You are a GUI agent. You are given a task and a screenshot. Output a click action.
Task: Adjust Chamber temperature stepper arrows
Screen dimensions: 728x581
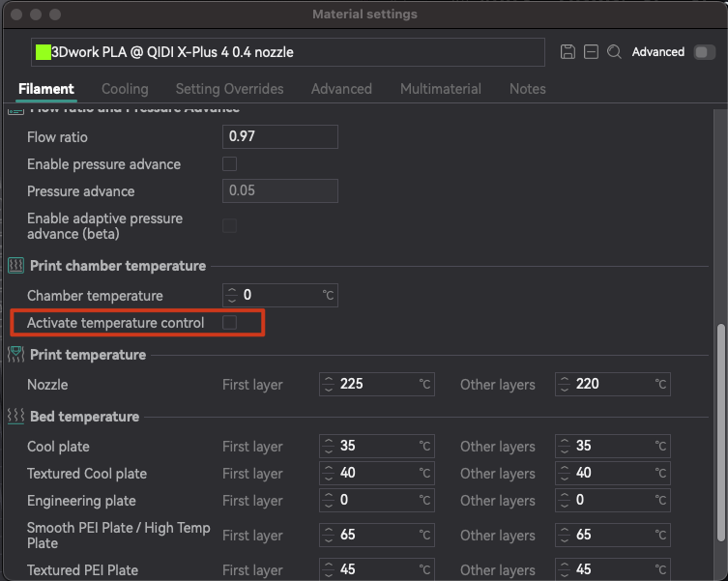[x=231, y=296]
